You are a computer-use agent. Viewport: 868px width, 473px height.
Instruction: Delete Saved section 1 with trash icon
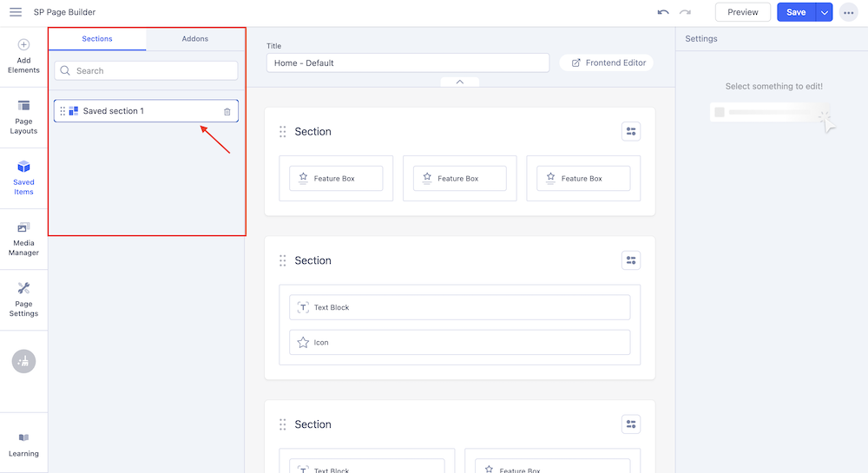coord(227,111)
